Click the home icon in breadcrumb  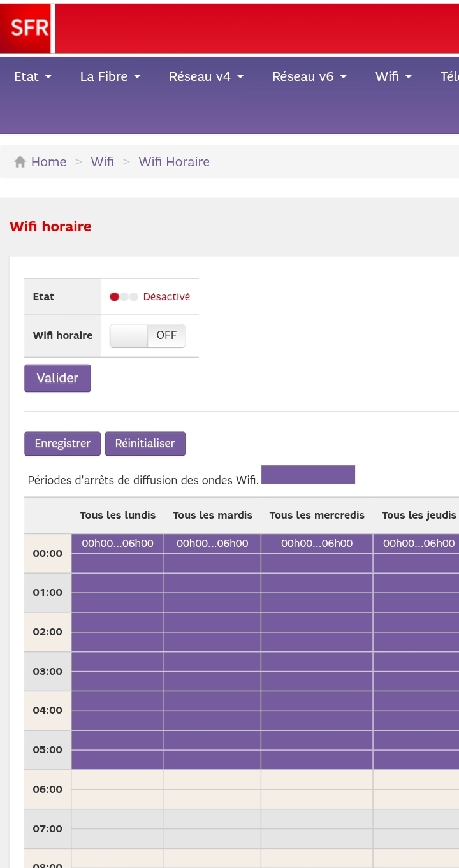20,162
